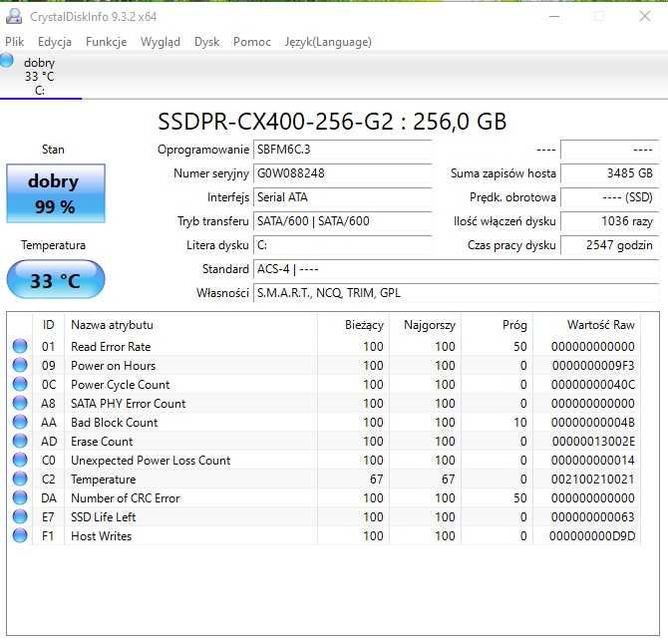Open the Wygląd menu
The width and height of the screenshot is (668, 644).
161,42
